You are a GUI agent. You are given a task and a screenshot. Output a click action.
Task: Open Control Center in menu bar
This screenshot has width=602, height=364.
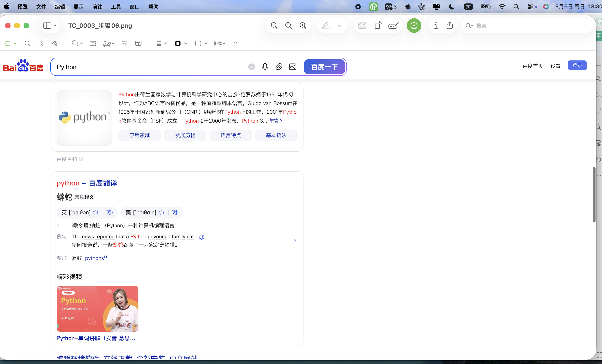click(530, 7)
